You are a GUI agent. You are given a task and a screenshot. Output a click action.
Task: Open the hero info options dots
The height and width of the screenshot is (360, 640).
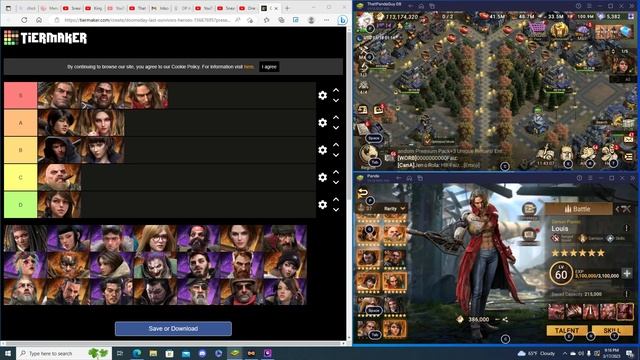[x=627, y=228]
